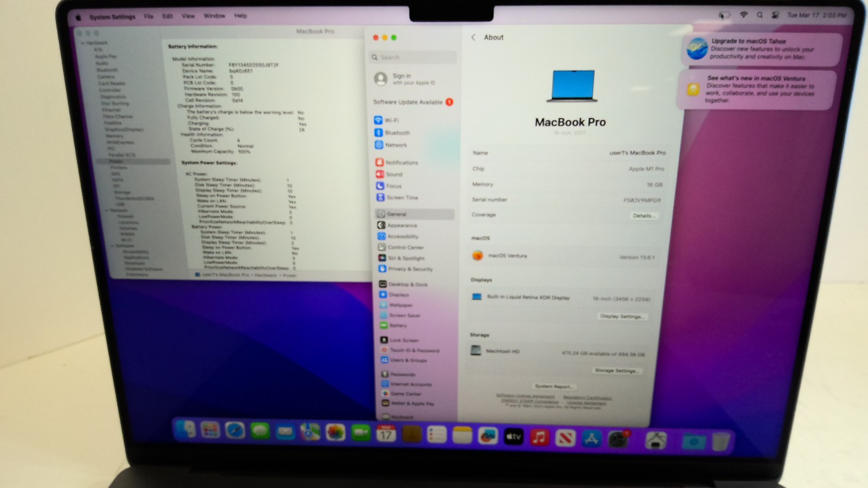
Task: Open the View menu
Action: 188,16
